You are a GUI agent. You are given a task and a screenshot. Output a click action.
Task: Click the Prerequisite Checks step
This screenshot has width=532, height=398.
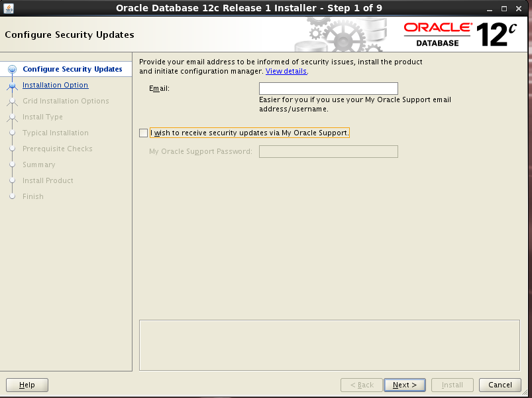(58, 149)
